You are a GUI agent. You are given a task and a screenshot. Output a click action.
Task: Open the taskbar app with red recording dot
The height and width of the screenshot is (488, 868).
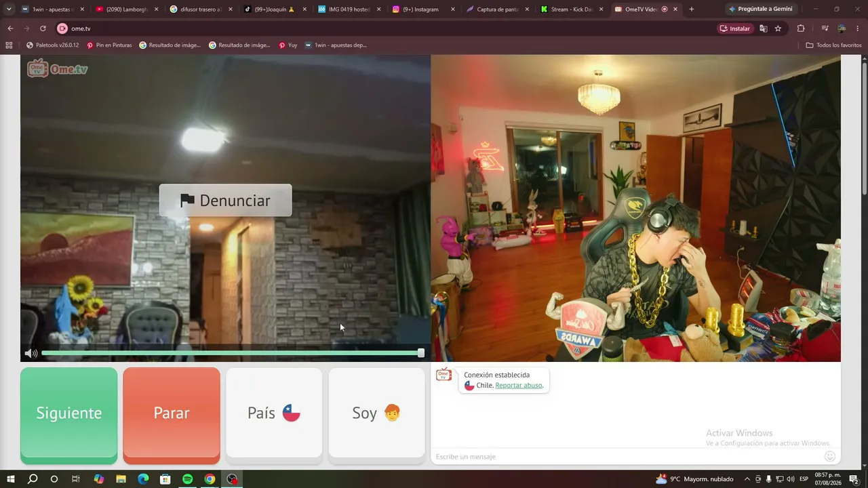click(x=233, y=479)
